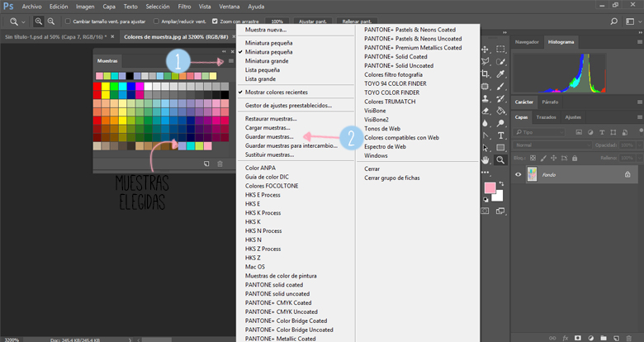The width and height of the screenshot is (644, 342).
Task: Open the Relleno value dropdown arrow
Action: coord(641,158)
